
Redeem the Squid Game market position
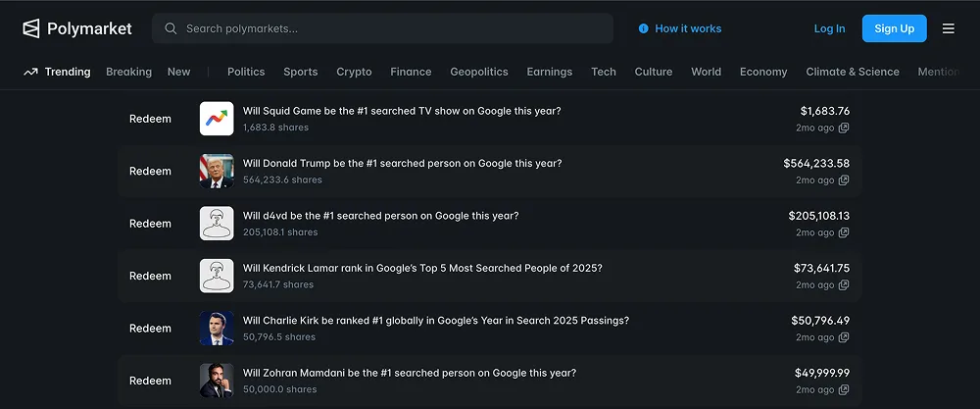coord(150,119)
